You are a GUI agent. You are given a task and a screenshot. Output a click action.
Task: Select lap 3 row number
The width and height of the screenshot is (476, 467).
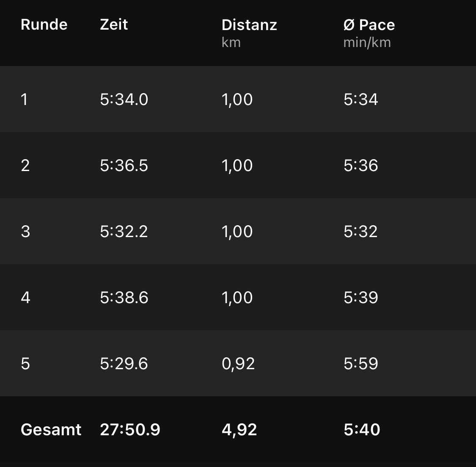[x=25, y=232]
